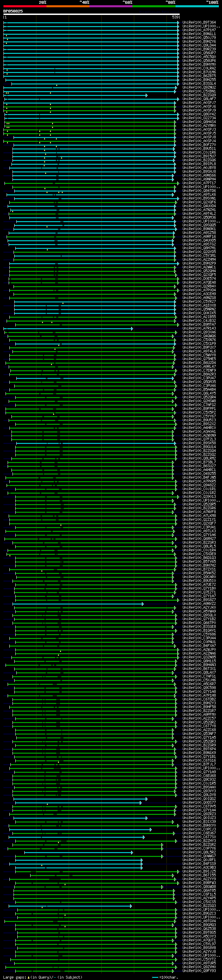This screenshot has width=222, height=980.
Task: Open the UniRef100_C6TDB2 hit
Action: click(x=199, y=699)
